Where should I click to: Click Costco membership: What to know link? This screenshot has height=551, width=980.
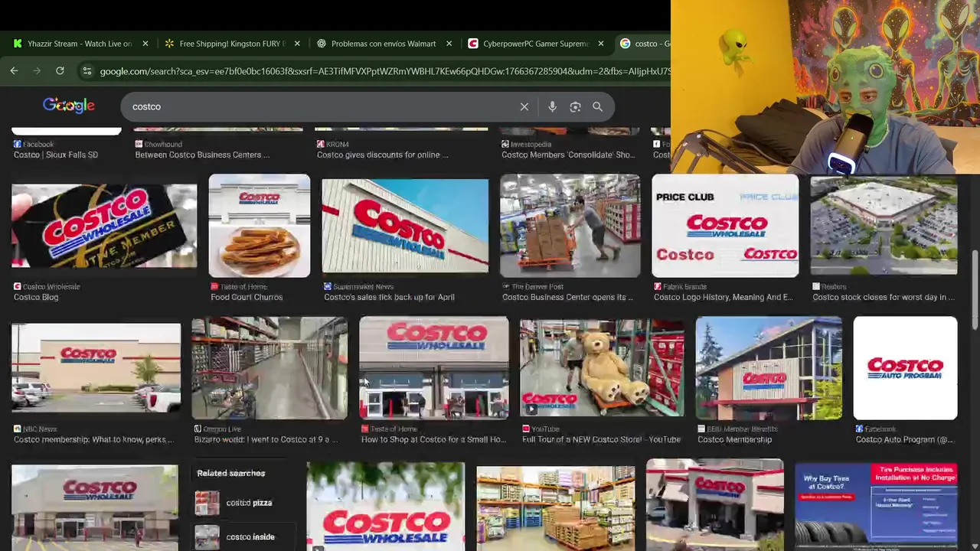[93, 439]
